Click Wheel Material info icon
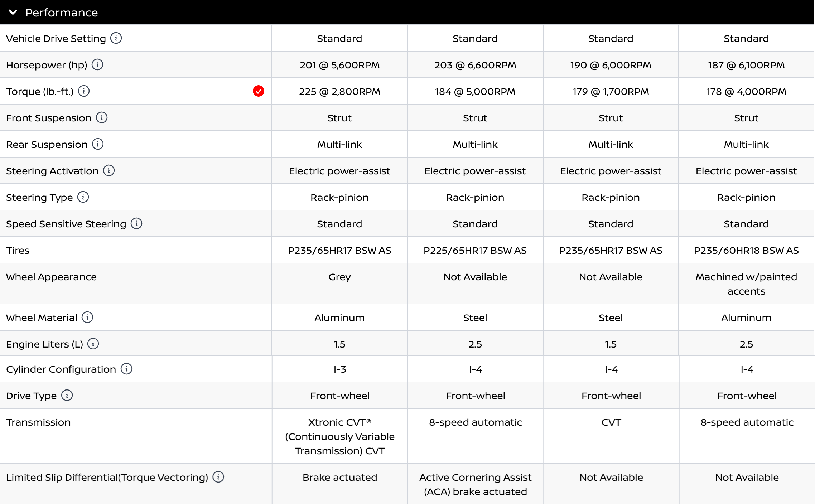 tap(87, 317)
